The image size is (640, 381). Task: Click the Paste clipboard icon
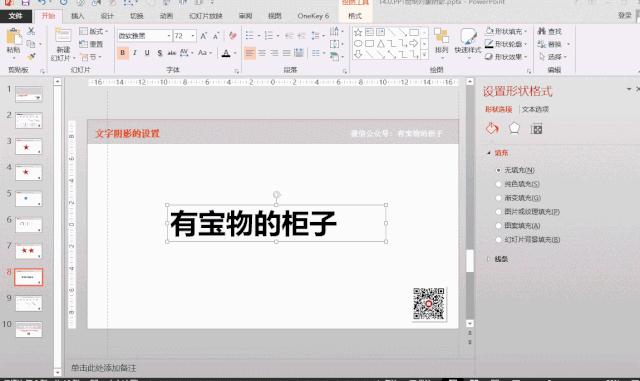[x=13, y=37]
